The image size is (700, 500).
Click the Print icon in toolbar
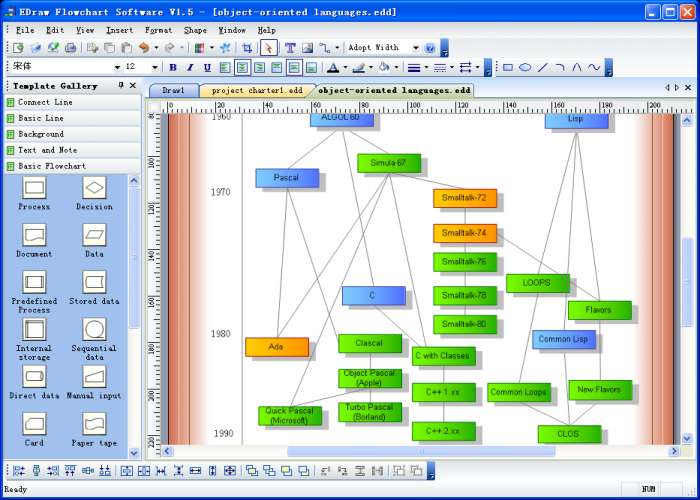pyautogui.click(x=70, y=48)
